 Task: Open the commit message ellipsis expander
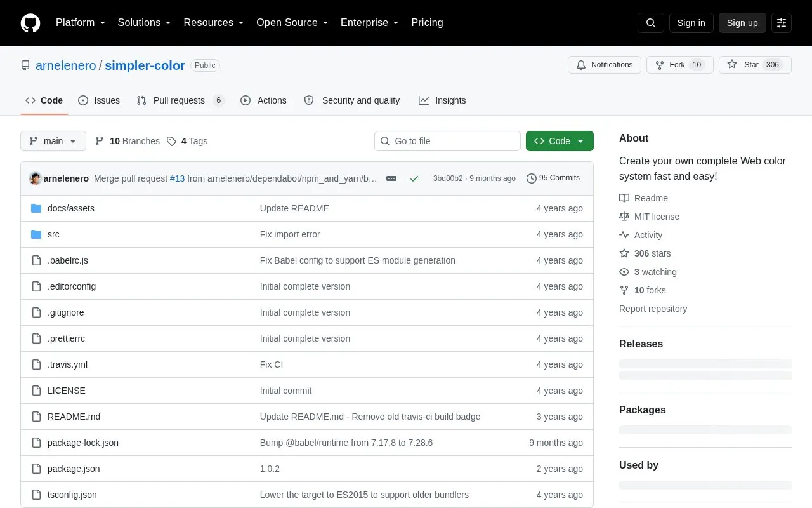click(391, 178)
